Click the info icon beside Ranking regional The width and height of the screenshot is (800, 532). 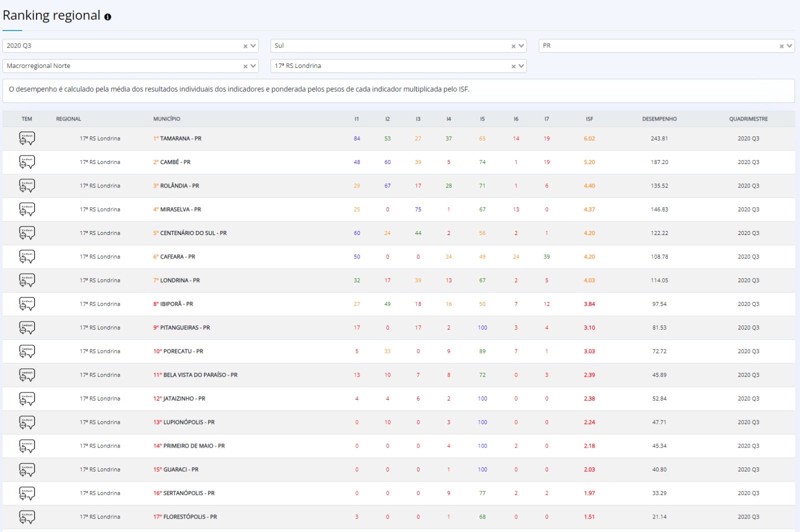(x=107, y=16)
